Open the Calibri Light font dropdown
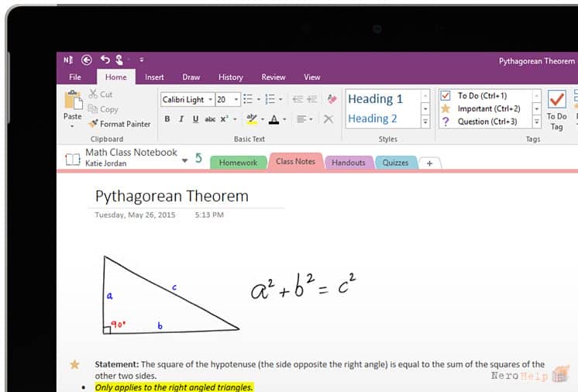This screenshot has height=392, width=578. click(210, 99)
